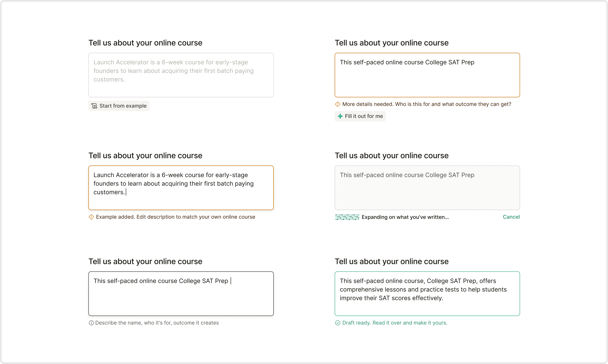Click the disabled gray textarea above Expanding message

tap(427, 188)
